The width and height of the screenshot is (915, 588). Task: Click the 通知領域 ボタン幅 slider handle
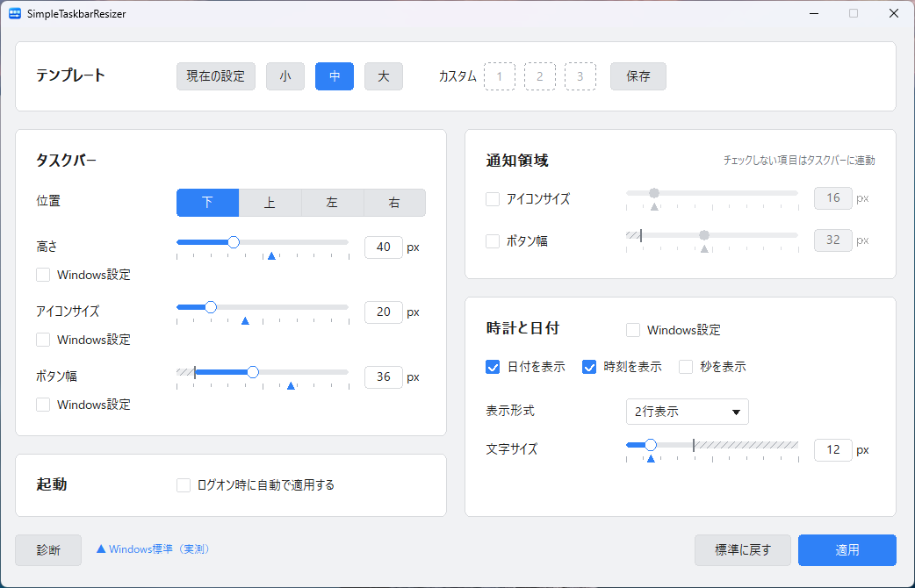[x=704, y=235]
